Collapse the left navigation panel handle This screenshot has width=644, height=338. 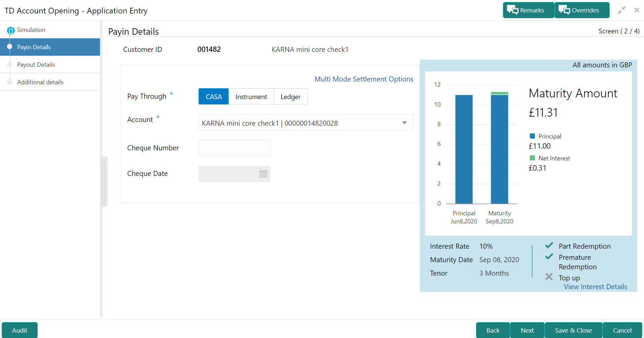104,182
